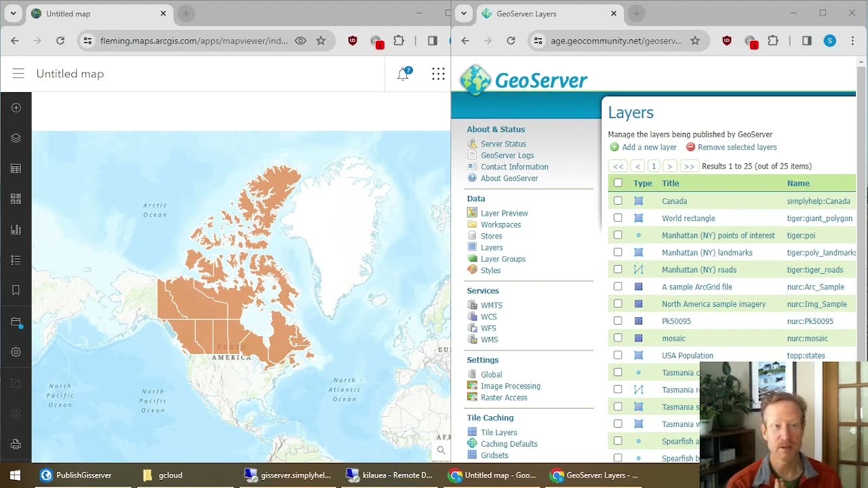Open the Tables icon in ArcGIS sidebar
This screenshot has width=868, height=488.
point(16,169)
